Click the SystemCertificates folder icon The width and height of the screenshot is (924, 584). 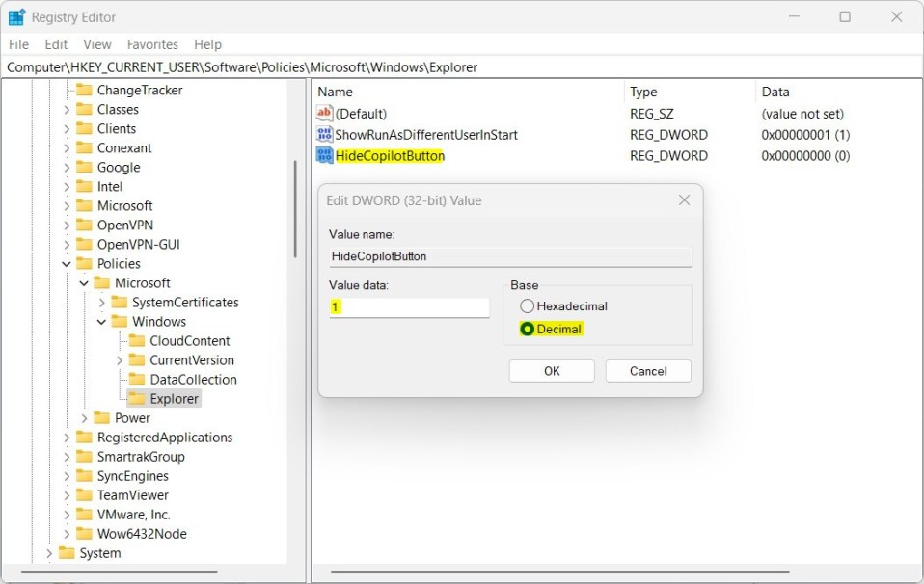click(120, 302)
